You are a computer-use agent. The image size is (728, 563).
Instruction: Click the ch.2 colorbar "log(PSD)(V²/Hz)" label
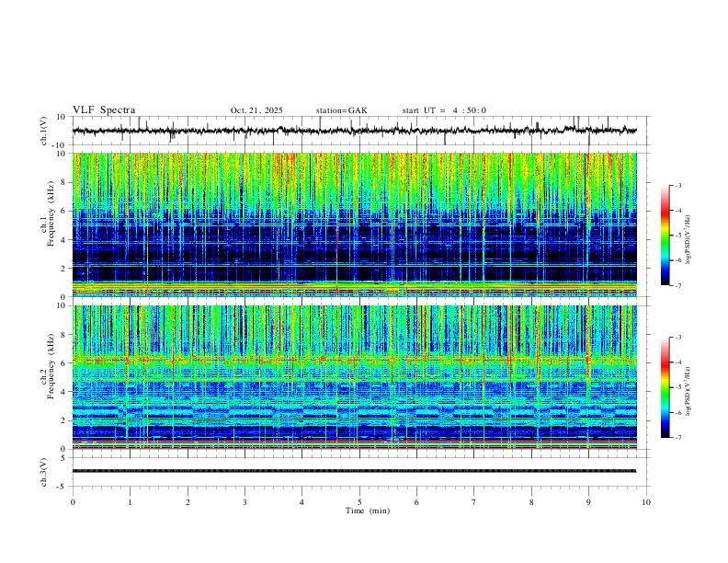[x=688, y=391]
